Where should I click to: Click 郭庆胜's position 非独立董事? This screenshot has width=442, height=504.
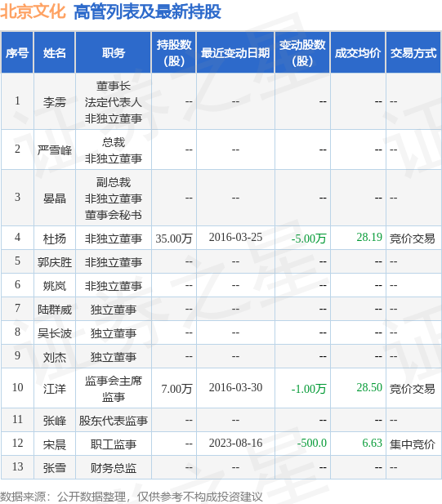pos(114,262)
